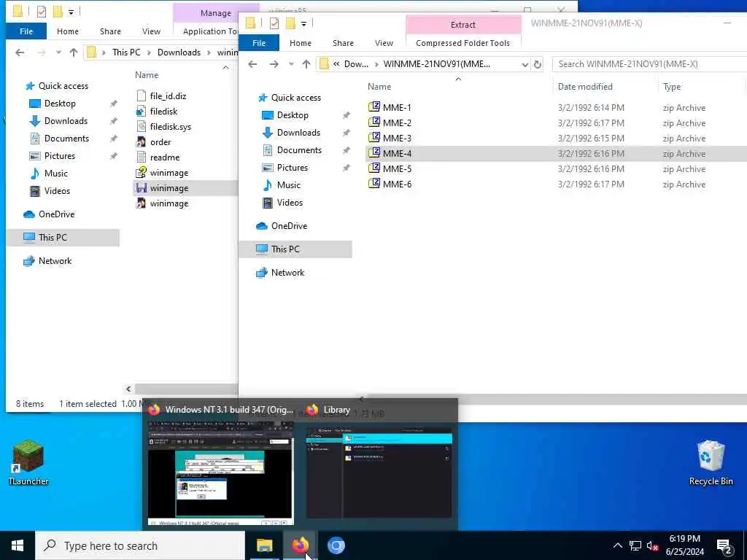Open Firefox from the taskbar
Viewport: 747px width, 560px height.
300,545
